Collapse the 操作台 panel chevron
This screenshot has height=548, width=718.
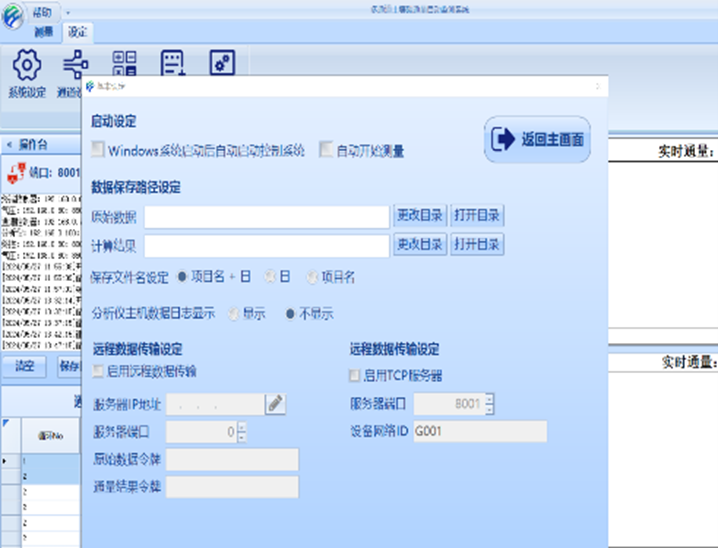9,145
